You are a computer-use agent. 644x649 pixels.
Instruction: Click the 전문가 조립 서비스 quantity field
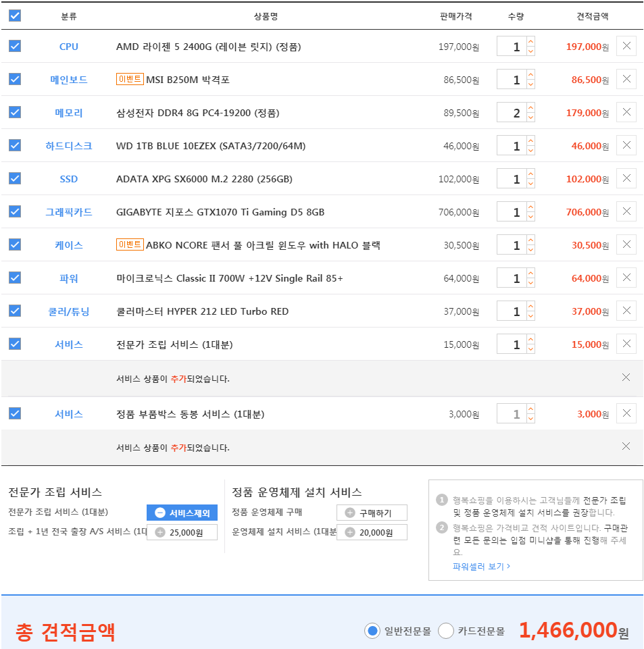512,344
